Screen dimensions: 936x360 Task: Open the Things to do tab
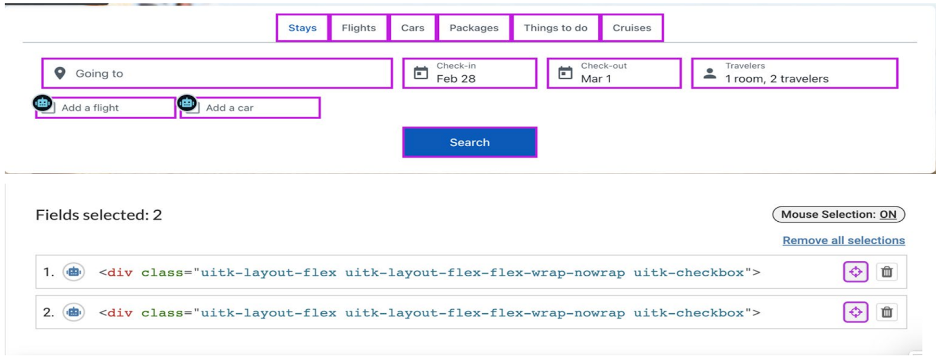click(x=556, y=28)
